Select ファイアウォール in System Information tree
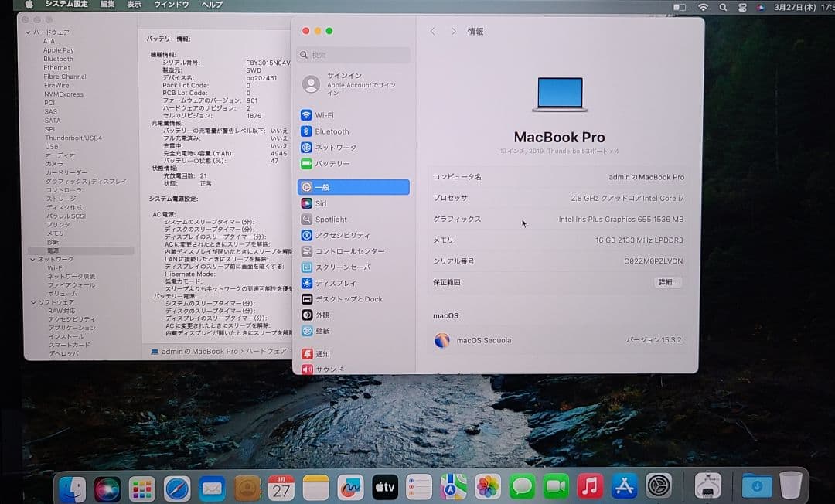Image resolution: width=835 pixels, height=504 pixels. coord(71,284)
